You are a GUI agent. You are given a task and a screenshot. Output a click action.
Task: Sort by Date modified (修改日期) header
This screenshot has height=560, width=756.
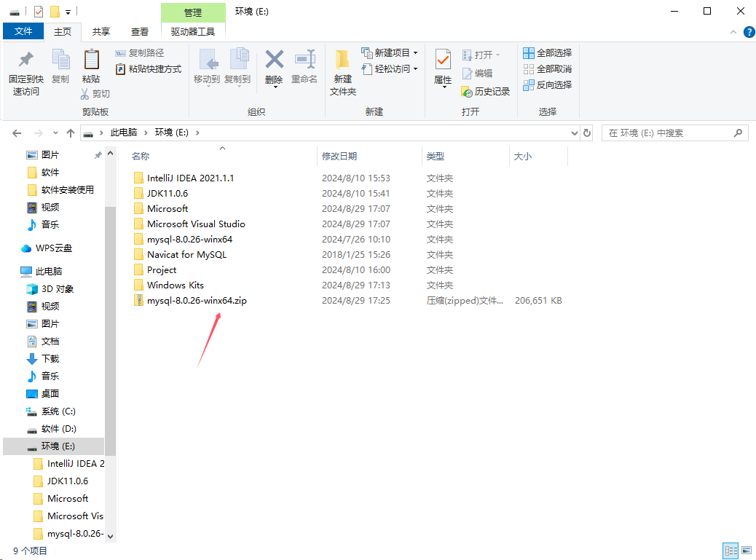tap(339, 156)
